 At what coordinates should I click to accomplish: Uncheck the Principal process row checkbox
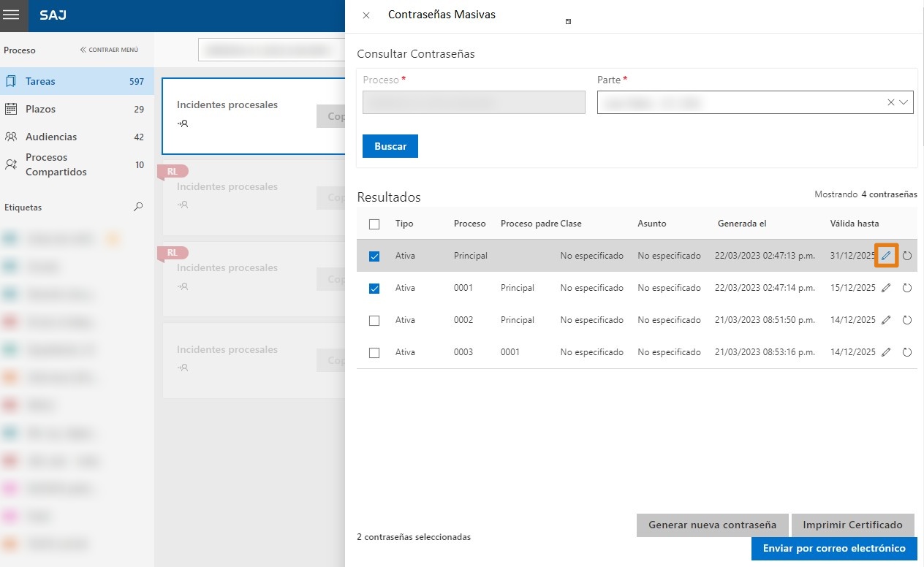(374, 256)
